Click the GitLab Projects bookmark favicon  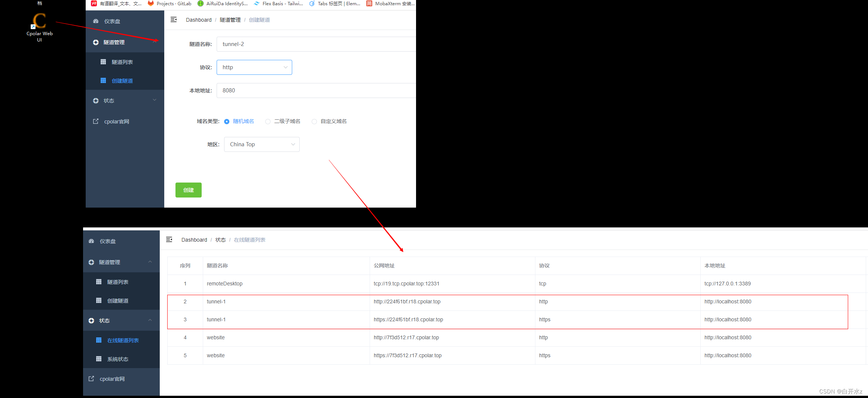point(151,3)
